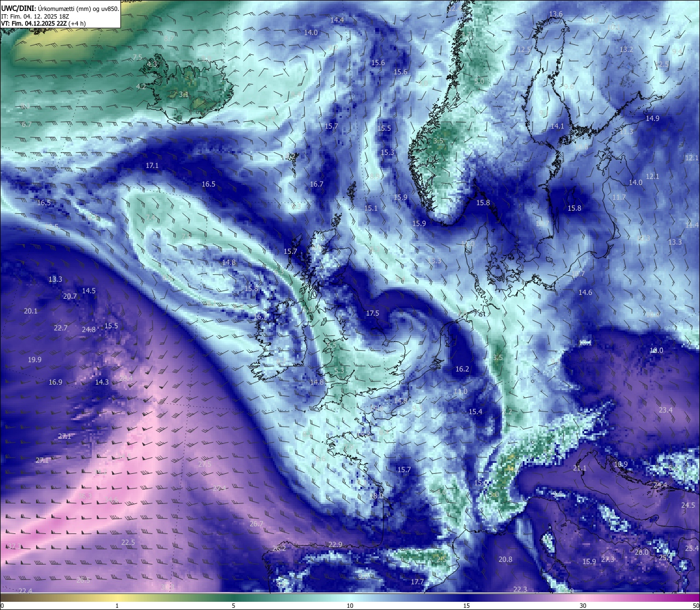Click the 24.5 value at the southeast edge

click(688, 506)
